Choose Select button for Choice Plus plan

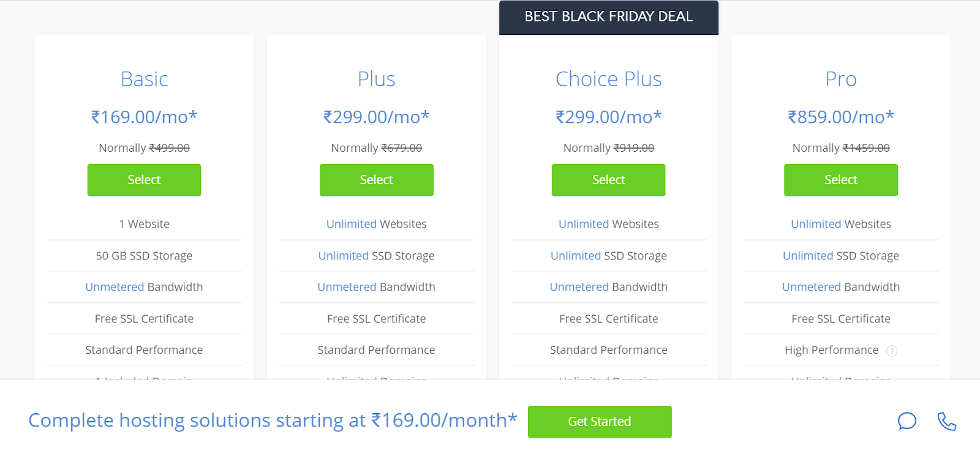[x=608, y=180]
